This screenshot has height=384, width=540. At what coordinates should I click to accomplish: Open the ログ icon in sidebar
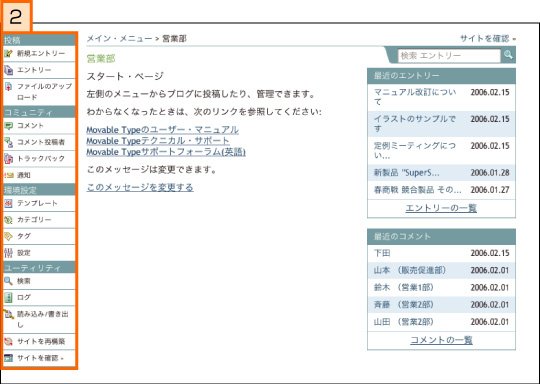[8, 298]
